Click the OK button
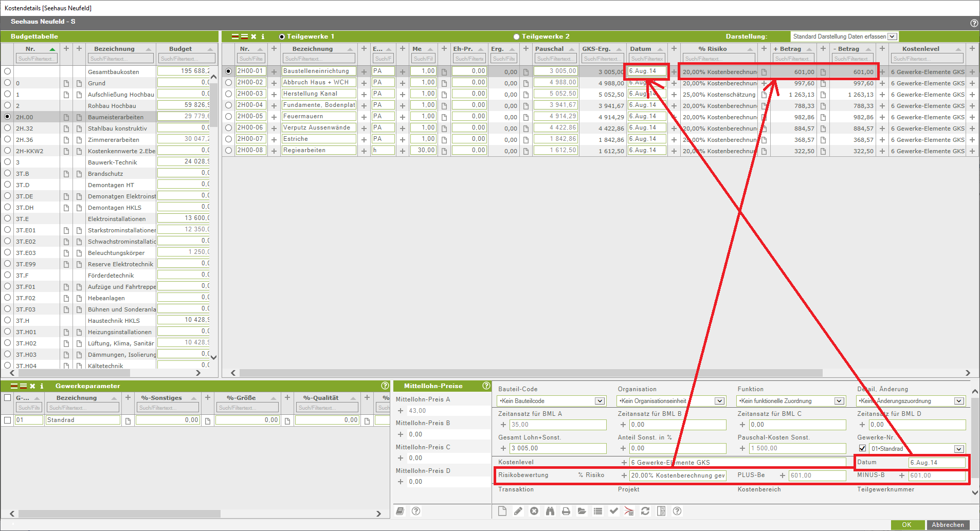980x531 pixels. point(906,525)
